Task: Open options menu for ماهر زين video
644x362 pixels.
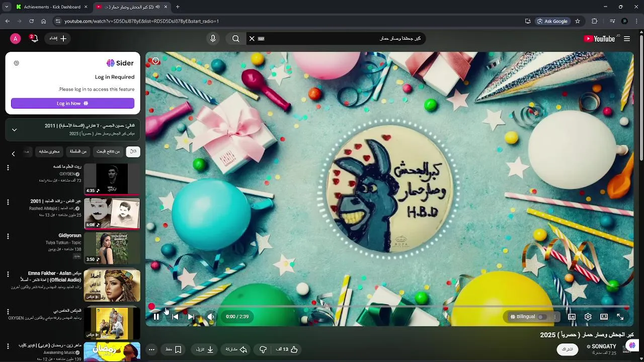Action: point(8,346)
